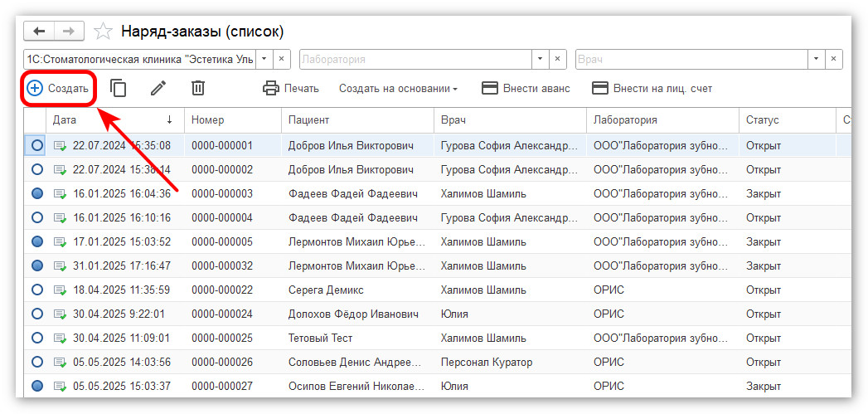Expand the Врач filter dropdown

pos(816,60)
